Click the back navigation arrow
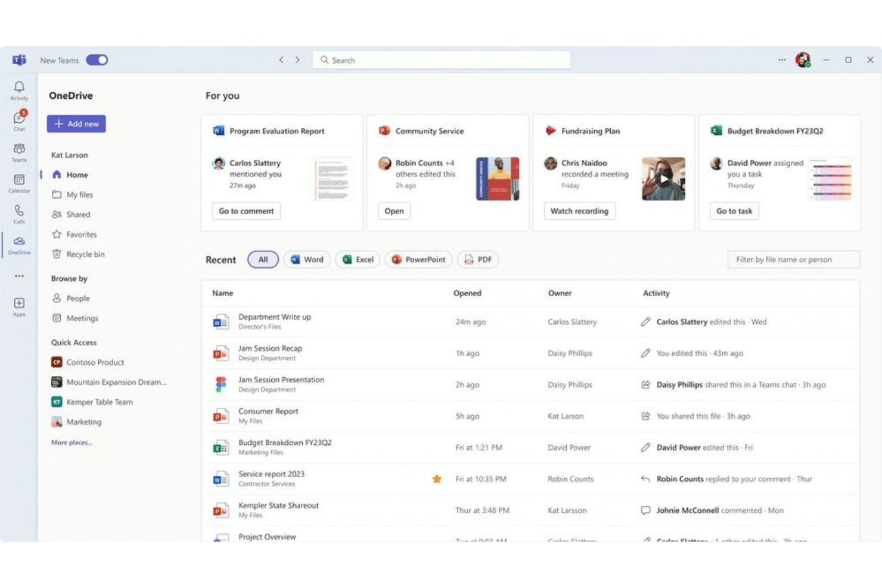Image resolution: width=882 pixels, height=588 pixels. point(281,60)
